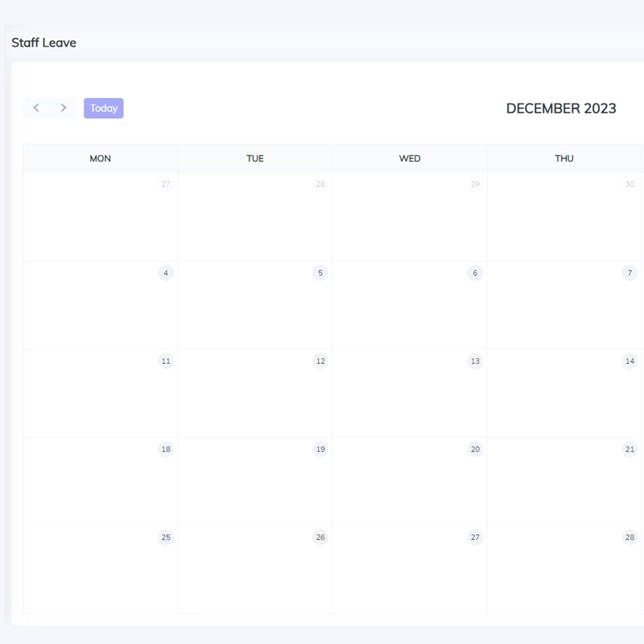Select the date 26 badge
This screenshot has height=644, width=644.
[320, 537]
